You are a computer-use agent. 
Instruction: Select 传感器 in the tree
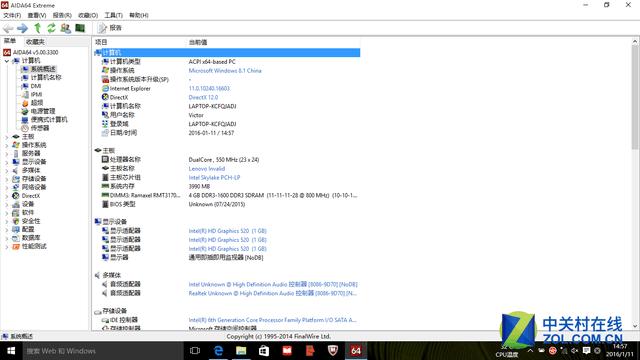tap(40, 128)
